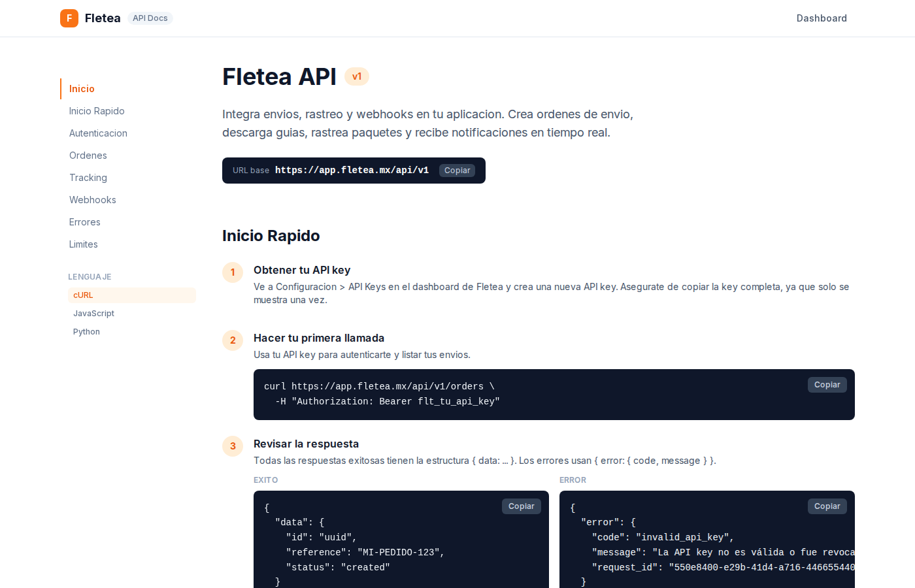This screenshot has height=588, width=915.
Task: Copy the EXITO response JSON
Action: (521, 506)
